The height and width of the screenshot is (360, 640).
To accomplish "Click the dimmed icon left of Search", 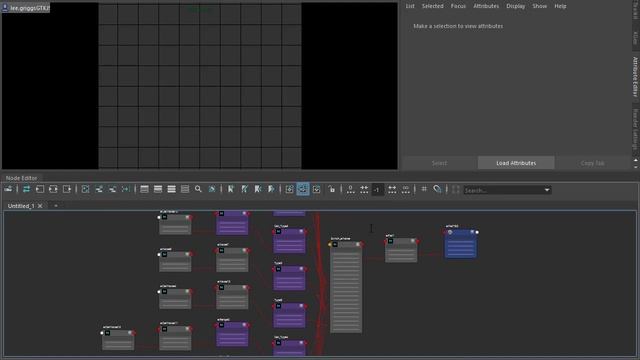I will (x=456, y=189).
